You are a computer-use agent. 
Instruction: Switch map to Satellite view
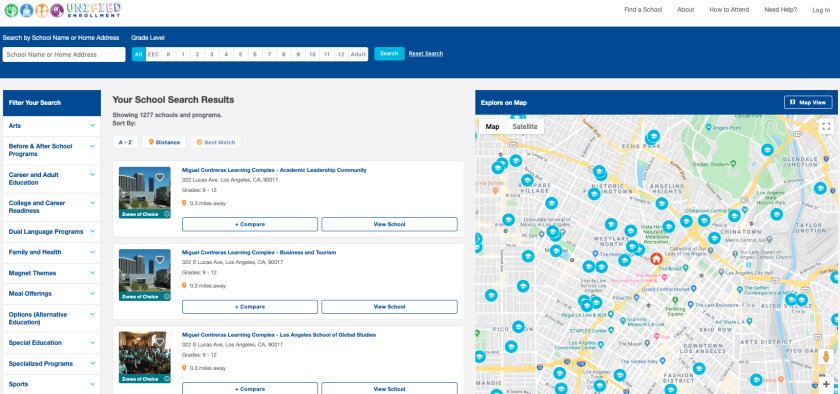point(524,127)
